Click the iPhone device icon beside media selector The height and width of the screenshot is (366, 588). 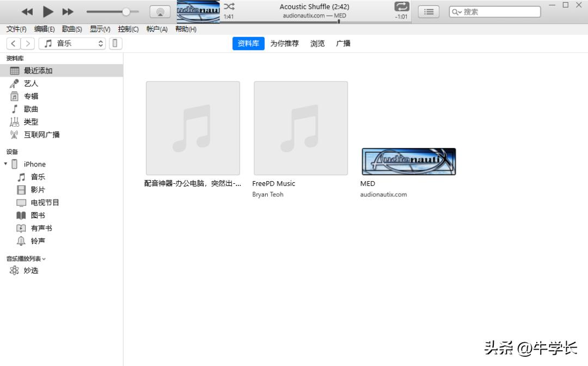pyautogui.click(x=115, y=44)
